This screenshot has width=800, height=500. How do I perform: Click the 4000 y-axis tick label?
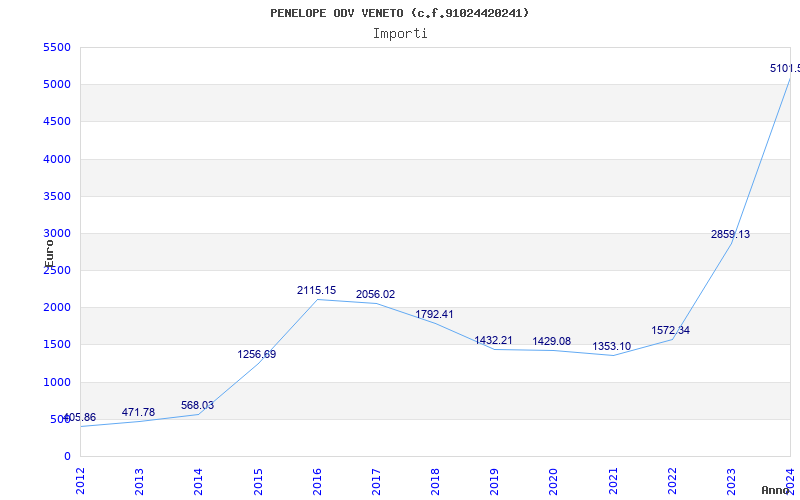[57, 159]
